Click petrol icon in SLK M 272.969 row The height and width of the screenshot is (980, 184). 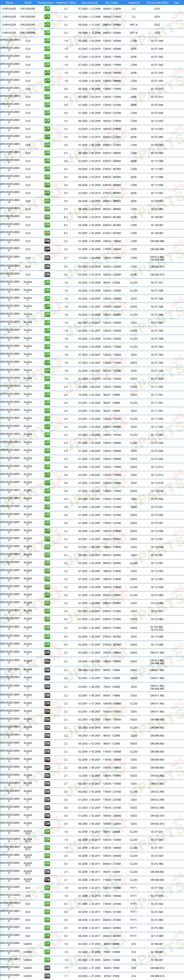click(x=47, y=928)
